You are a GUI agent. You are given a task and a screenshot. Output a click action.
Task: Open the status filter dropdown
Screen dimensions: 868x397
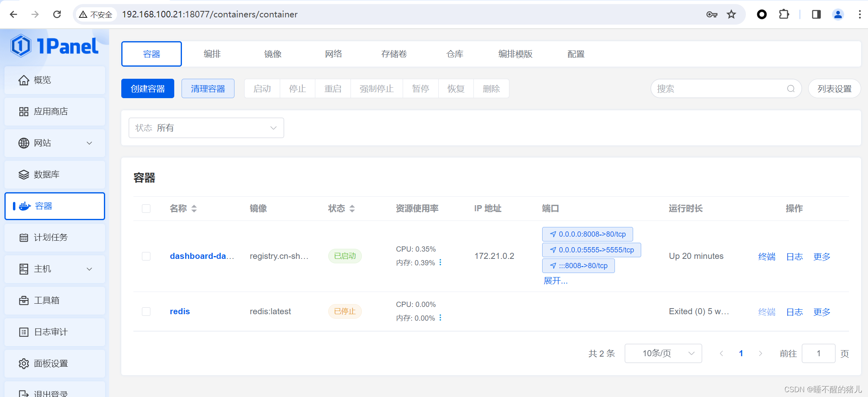(x=206, y=128)
